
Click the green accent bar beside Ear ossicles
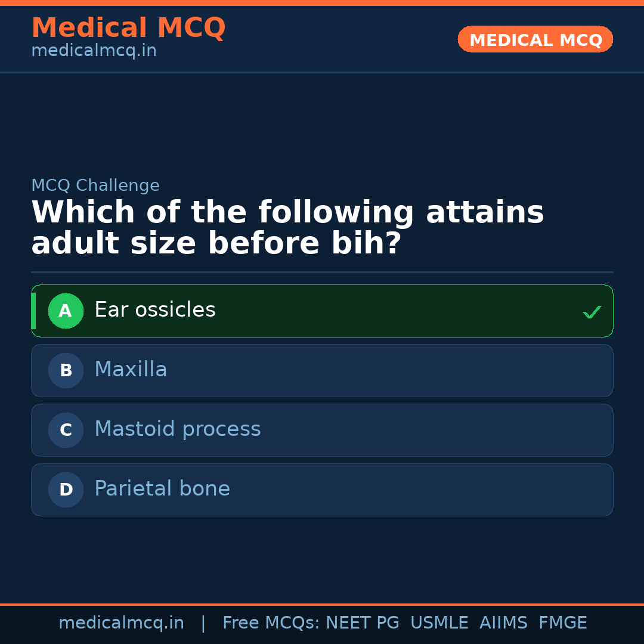tap(34, 311)
